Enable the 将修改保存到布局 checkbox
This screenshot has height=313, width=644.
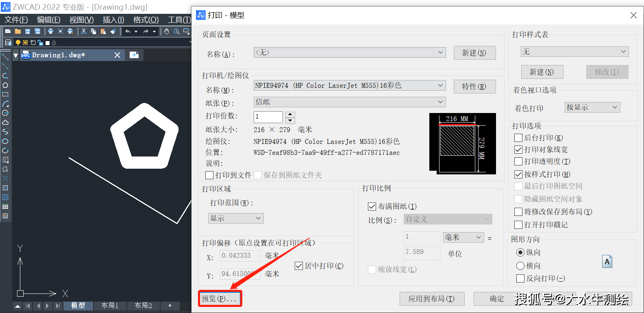pyautogui.click(x=518, y=212)
